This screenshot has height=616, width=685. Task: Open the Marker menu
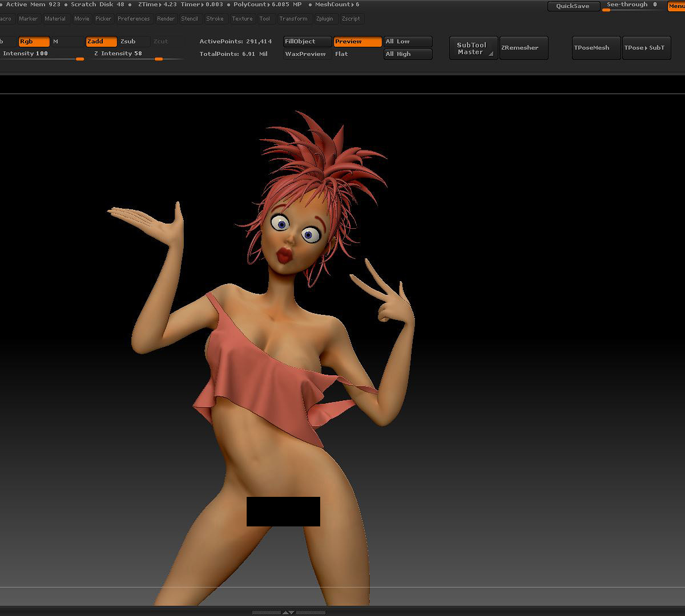coord(28,19)
